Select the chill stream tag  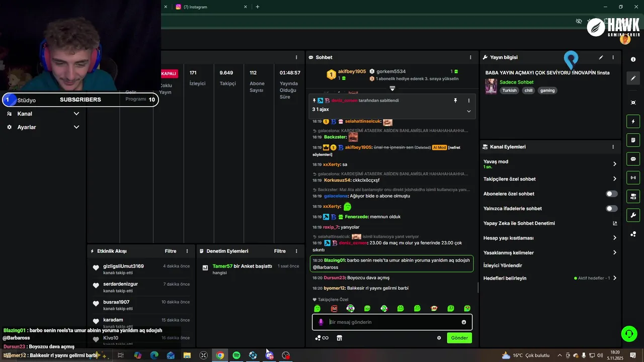(528, 90)
